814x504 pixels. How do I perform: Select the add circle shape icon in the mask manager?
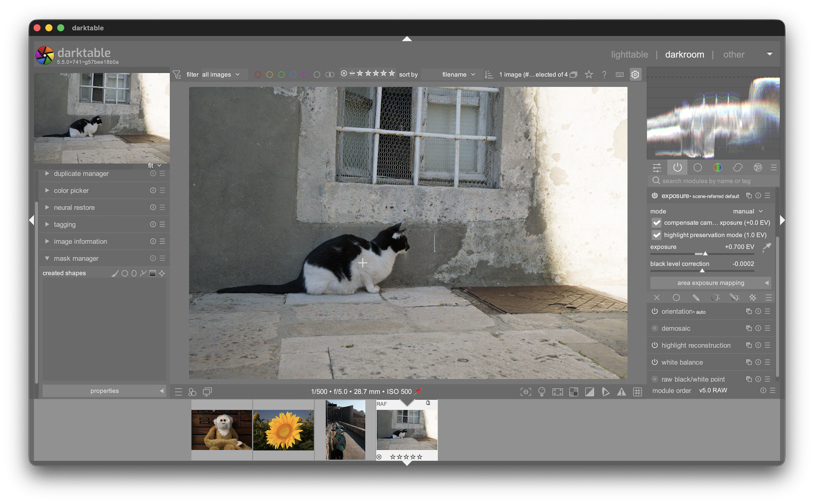tap(125, 273)
